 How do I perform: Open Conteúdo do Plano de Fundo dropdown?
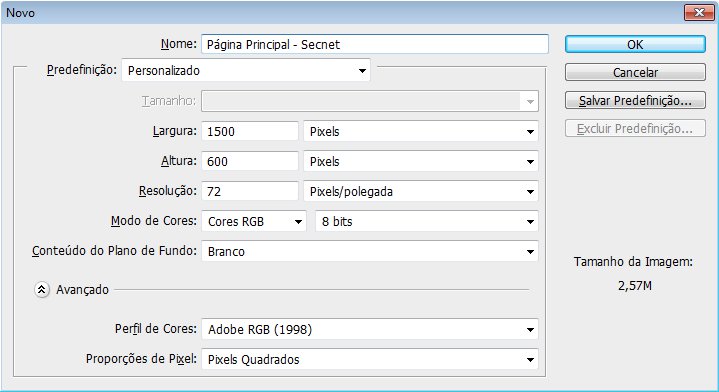(x=370, y=251)
